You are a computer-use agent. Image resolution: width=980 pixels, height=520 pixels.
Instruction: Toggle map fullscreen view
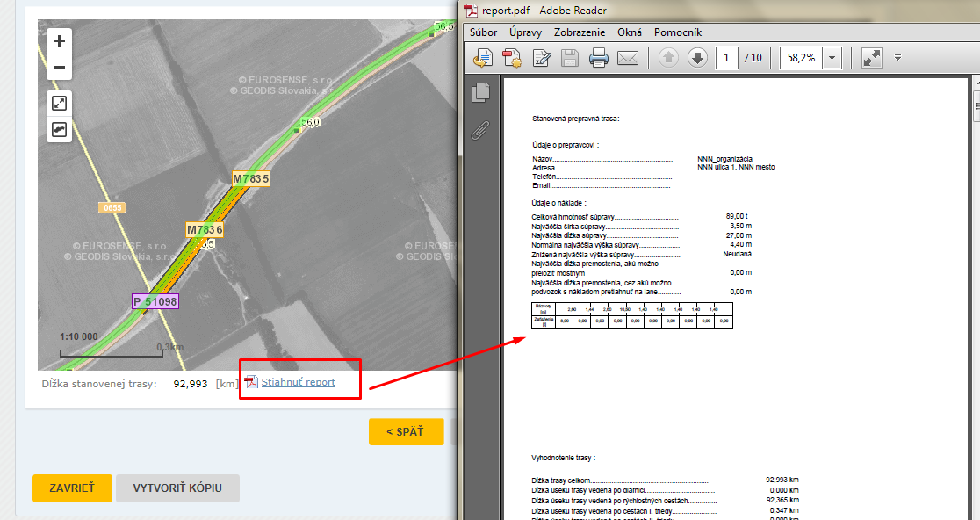(x=59, y=103)
